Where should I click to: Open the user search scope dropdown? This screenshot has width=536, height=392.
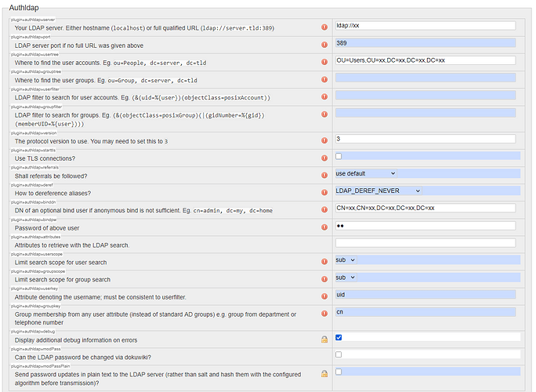pos(346,260)
